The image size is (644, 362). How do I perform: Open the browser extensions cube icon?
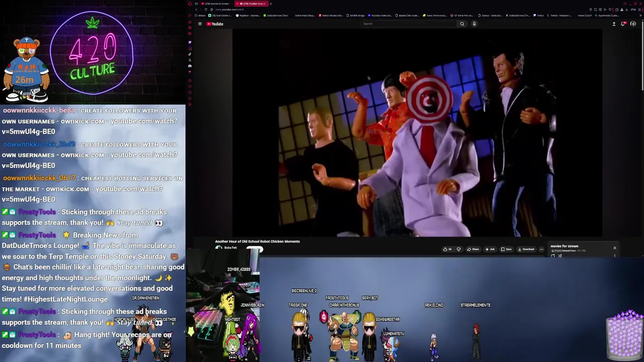617,10
